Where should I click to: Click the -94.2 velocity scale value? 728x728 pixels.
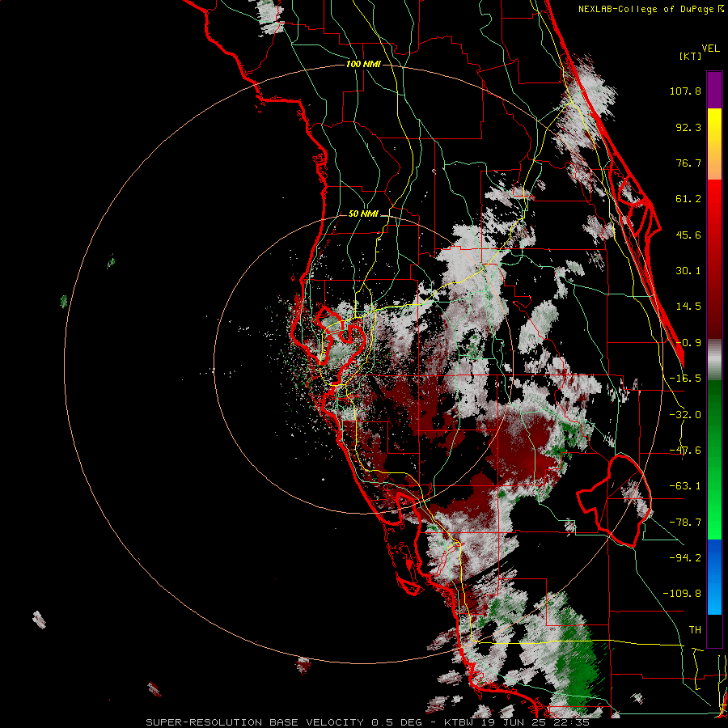pos(685,557)
